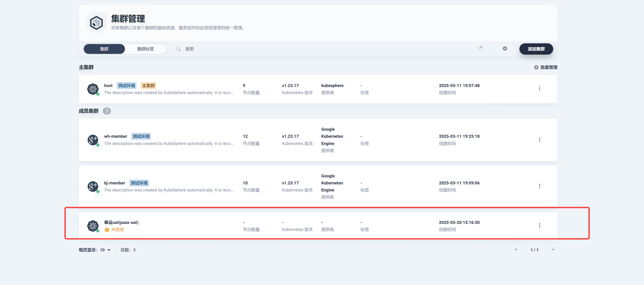
Task: Click the 总数: 3 total text
Action: [128, 250]
